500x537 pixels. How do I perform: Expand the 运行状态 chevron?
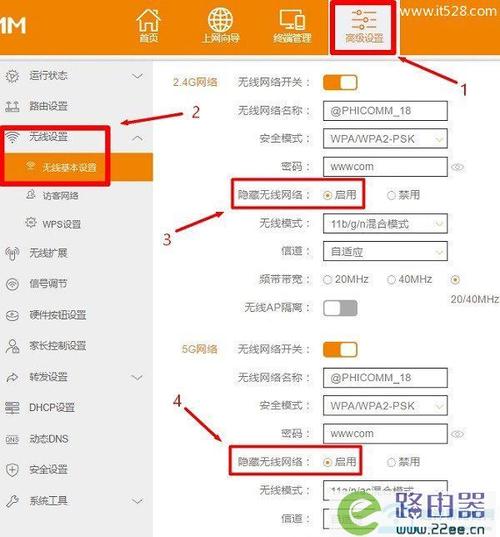click(137, 76)
